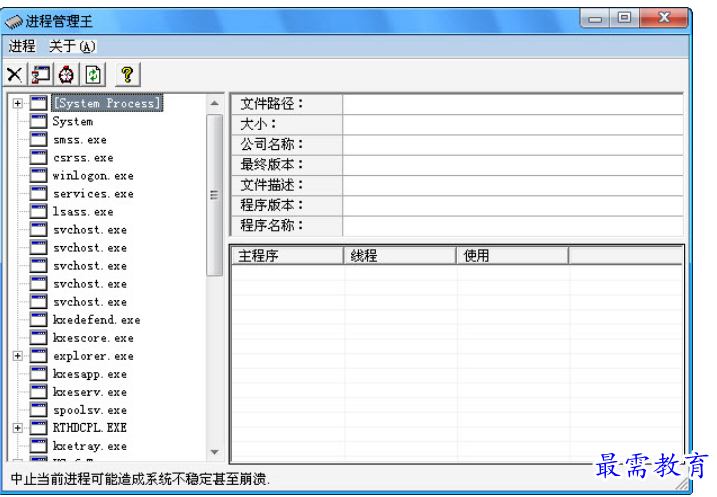Select explorer.exe in the process tree
Image resolution: width=717 pixels, height=497 pixels.
click(93, 356)
